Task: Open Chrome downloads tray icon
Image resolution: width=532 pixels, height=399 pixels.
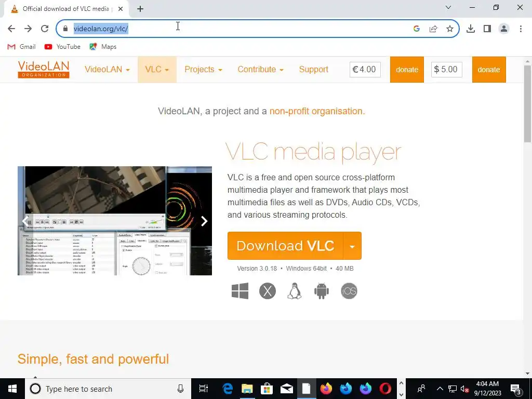Action: (x=471, y=29)
